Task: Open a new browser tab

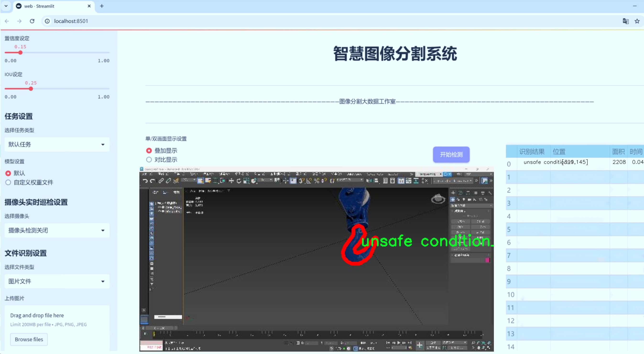Action: click(x=102, y=6)
